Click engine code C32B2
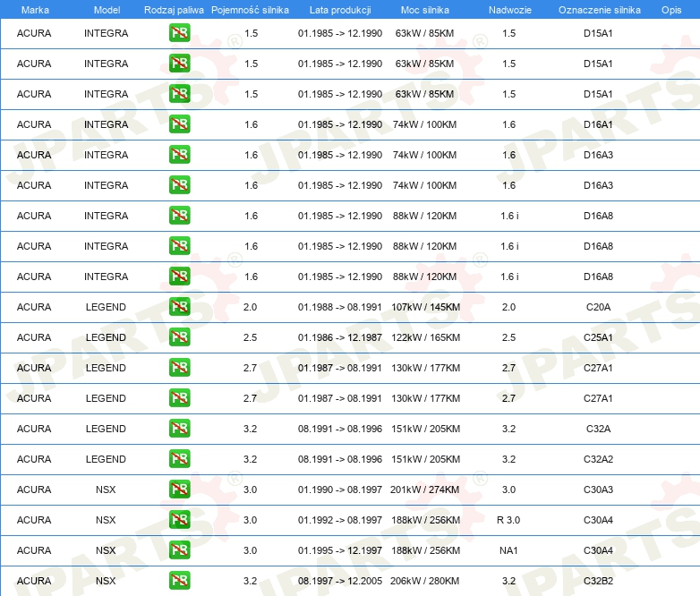 (598, 581)
